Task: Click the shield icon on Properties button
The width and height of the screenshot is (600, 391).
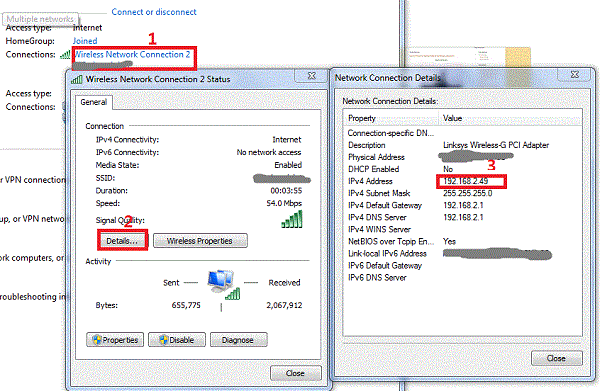Action: pyautogui.click(x=97, y=340)
